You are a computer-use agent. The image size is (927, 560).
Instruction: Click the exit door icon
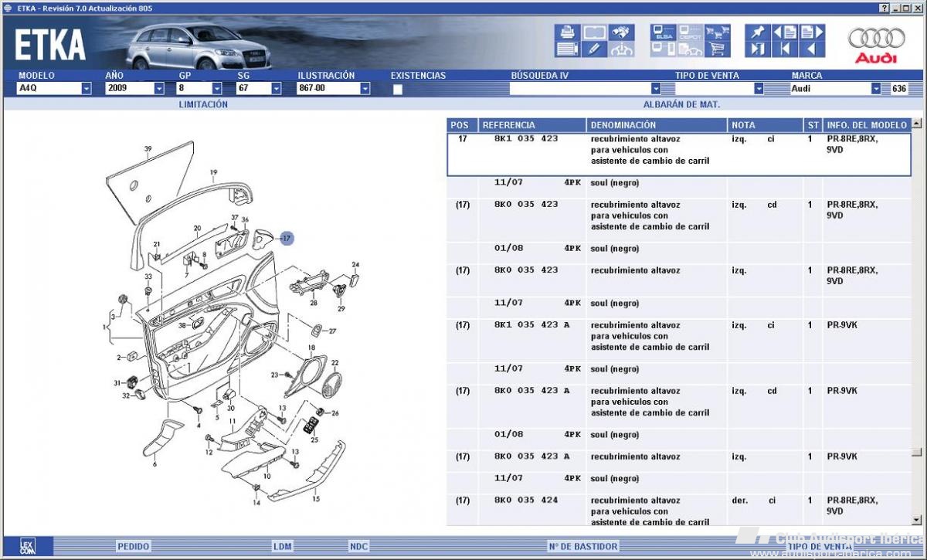(758, 49)
